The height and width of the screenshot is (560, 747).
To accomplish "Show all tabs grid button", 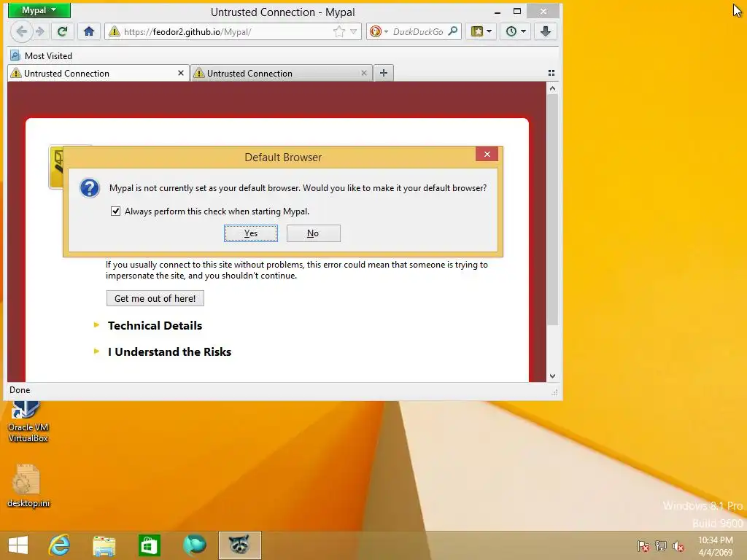I will (551, 73).
